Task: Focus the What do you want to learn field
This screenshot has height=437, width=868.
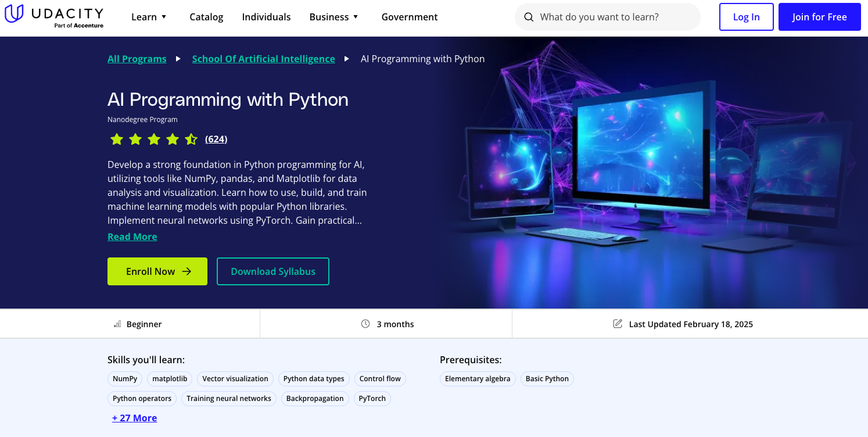Action: (x=608, y=17)
